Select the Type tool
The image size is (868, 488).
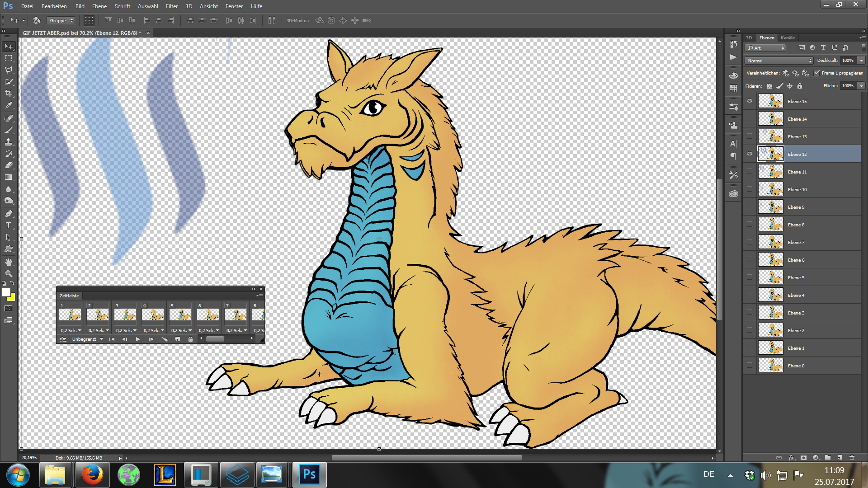tap(9, 225)
